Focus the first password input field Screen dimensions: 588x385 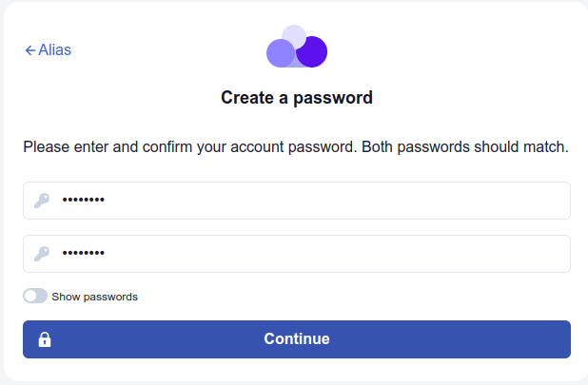[314, 201]
